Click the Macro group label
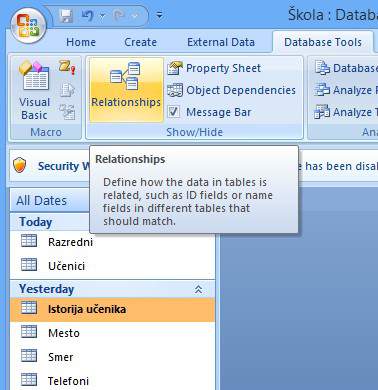This screenshot has width=378, height=390. click(46, 132)
